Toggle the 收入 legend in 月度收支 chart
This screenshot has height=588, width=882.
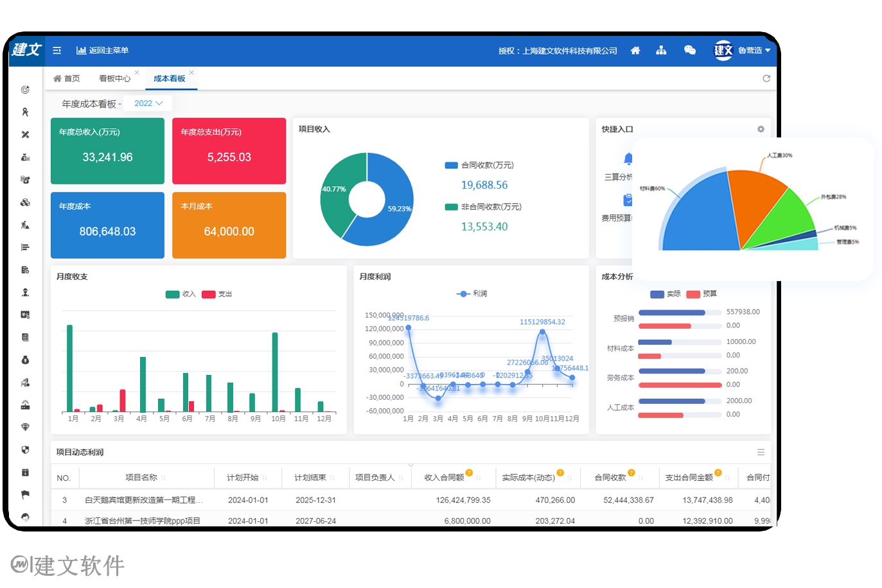(x=181, y=294)
